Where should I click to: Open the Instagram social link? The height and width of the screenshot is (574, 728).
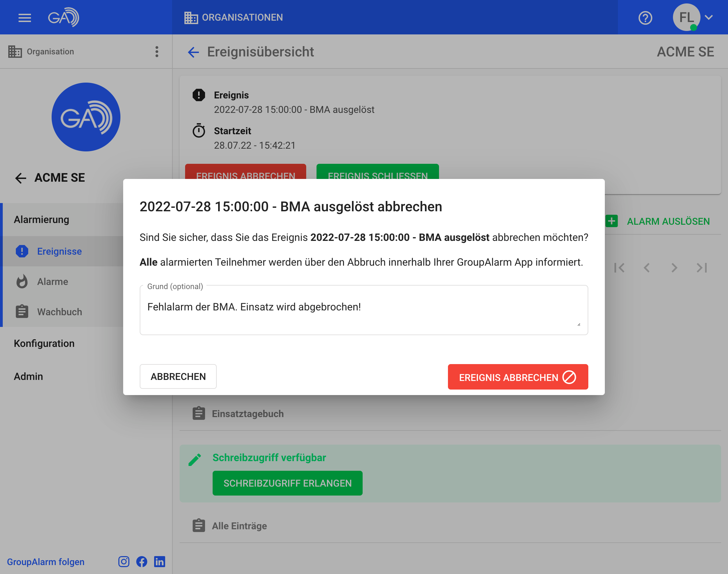click(124, 562)
